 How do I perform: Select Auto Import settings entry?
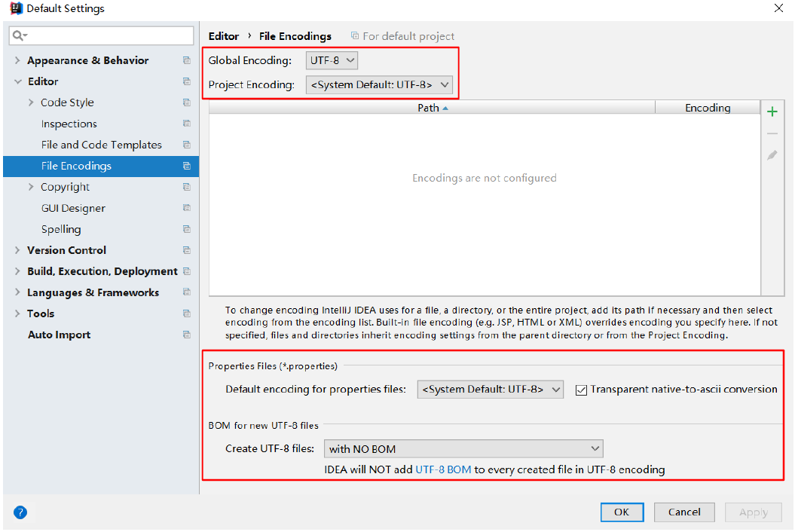(x=60, y=335)
